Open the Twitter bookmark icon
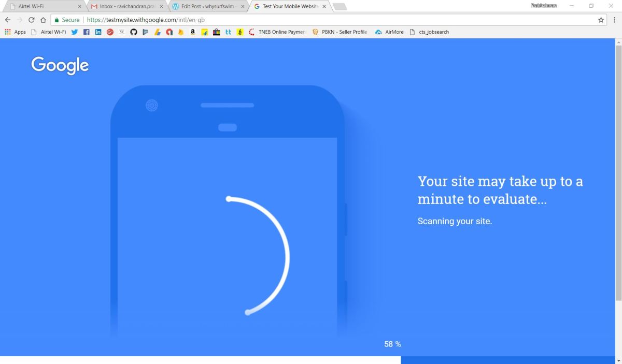 [75, 32]
